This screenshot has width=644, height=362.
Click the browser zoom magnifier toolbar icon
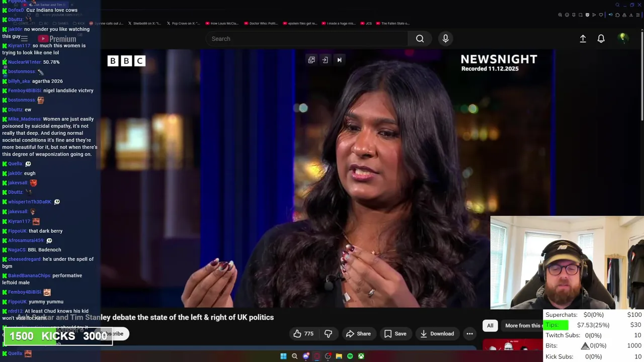(x=560, y=15)
